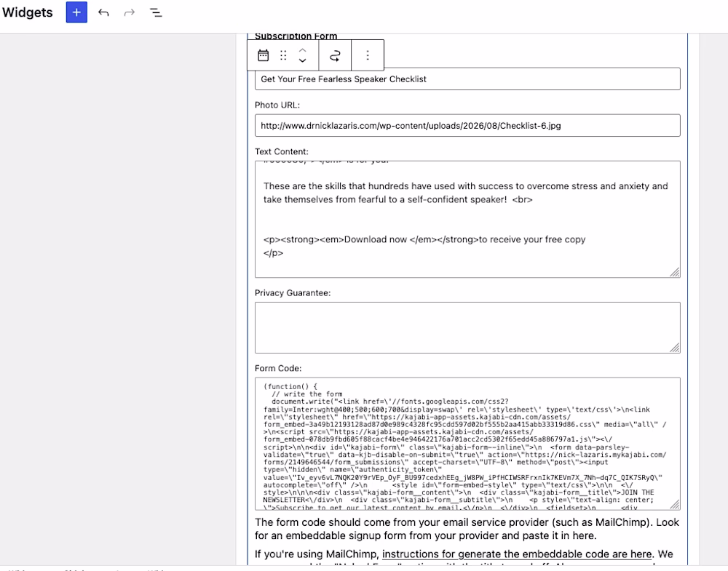The width and height of the screenshot is (728, 571).
Task: Undo the last change
Action: (103, 12)
